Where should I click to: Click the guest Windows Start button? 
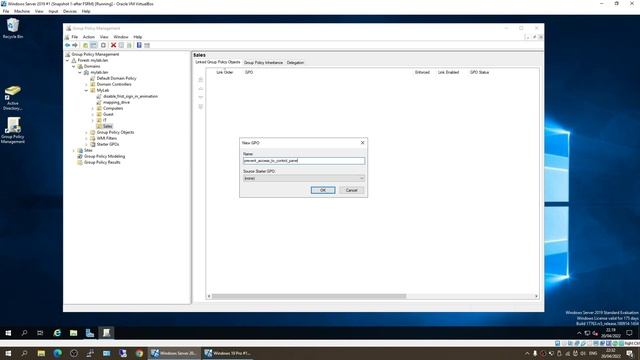point(8,333)
